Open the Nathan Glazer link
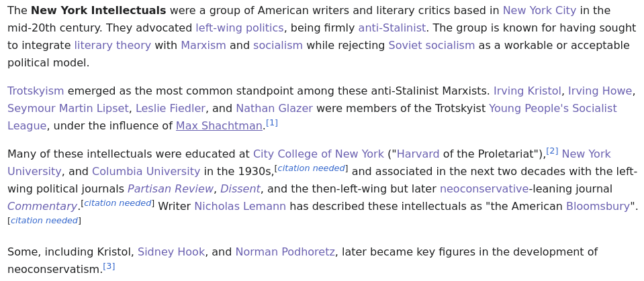This screenshot has width=644, height=281. (x=275, y=109)
